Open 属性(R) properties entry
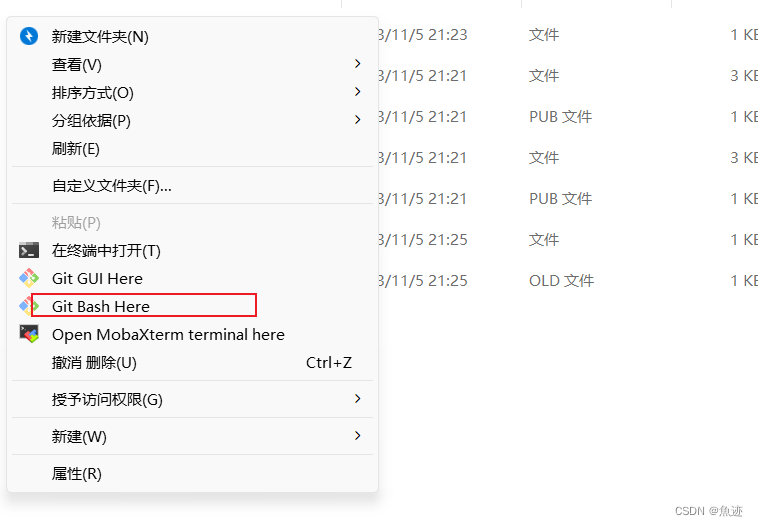The image size is (758, 526). pyautogui.click(x=192, y=473)
